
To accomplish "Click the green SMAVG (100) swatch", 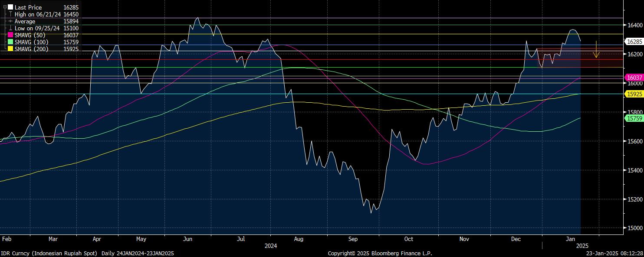I will (x=10, y=42).
